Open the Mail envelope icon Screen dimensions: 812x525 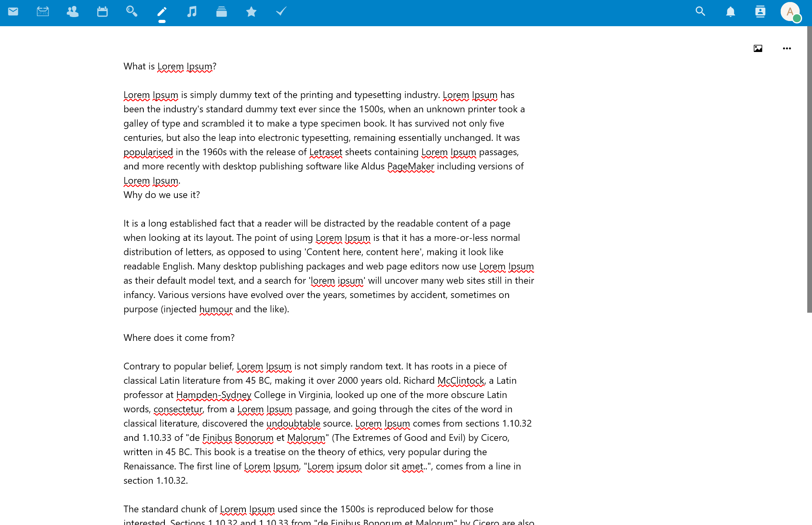coord(13,12)
